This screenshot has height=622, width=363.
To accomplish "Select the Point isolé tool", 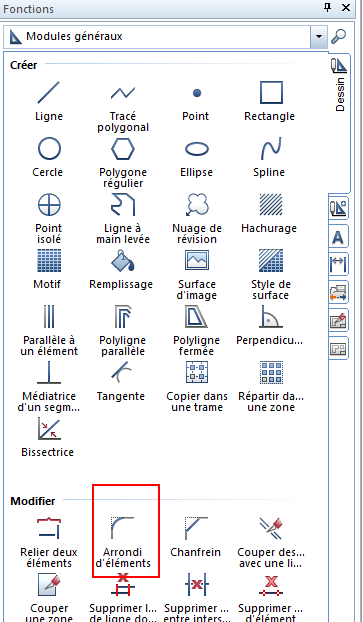I will 49,217.
